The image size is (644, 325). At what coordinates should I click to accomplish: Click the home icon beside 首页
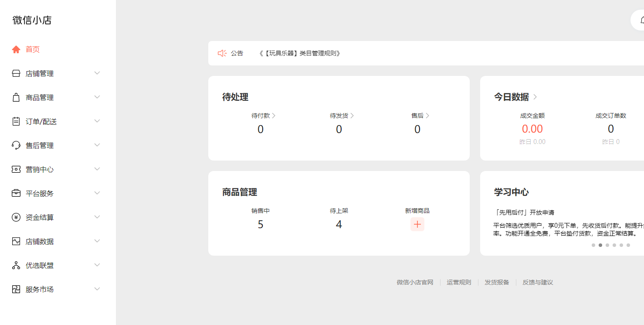tap(16, 49)
